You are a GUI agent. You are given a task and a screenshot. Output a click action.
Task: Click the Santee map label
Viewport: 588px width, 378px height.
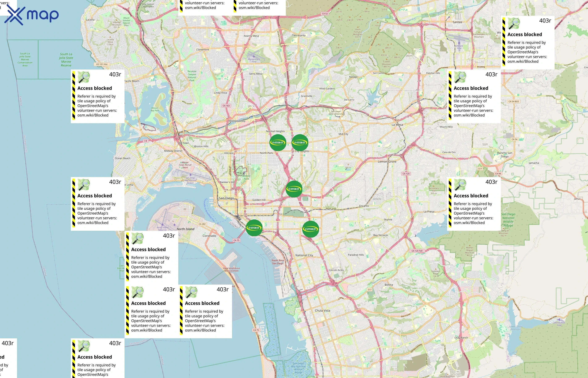457,22
